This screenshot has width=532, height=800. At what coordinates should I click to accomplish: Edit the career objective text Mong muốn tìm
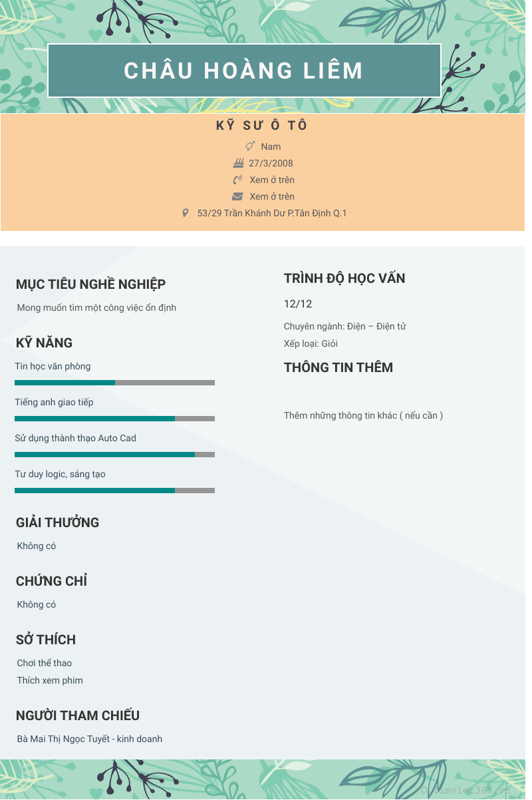[97, 307]
